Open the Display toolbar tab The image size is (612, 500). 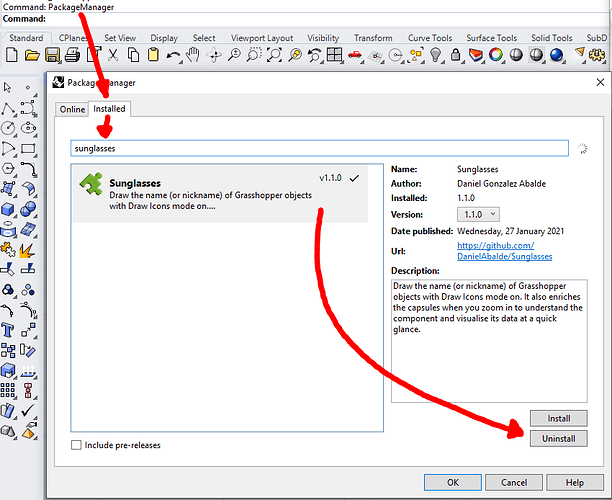coord(164,38)
